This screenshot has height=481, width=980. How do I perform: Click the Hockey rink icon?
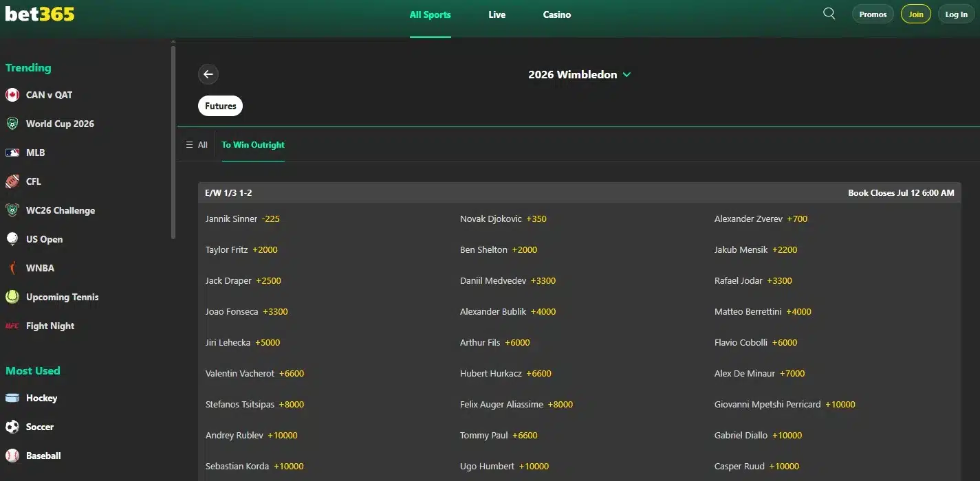12,398
